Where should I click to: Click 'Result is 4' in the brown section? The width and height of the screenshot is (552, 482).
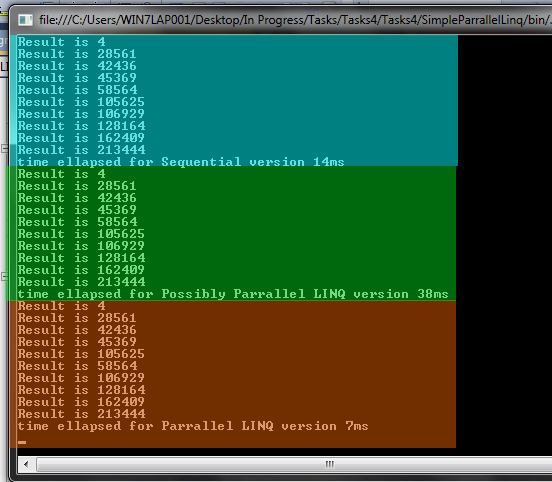coord(62,306)
